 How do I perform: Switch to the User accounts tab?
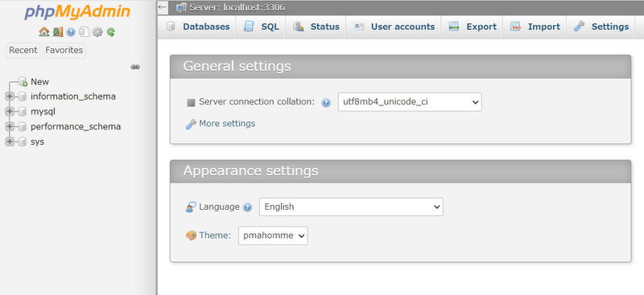pos(394,27)
